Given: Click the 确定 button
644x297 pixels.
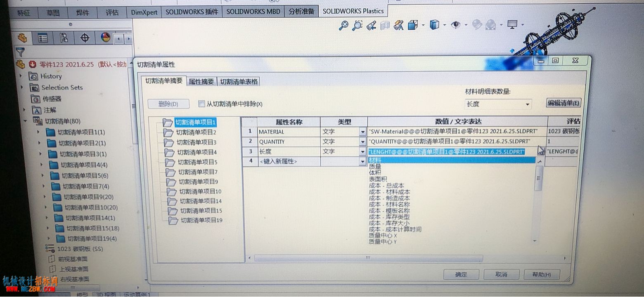Looking at the screenshot, I should point(461,274).
